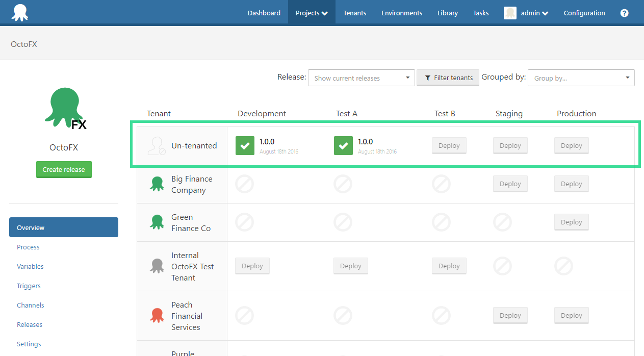Click the Create release button

pyautogui.click(x=64, y=169)
